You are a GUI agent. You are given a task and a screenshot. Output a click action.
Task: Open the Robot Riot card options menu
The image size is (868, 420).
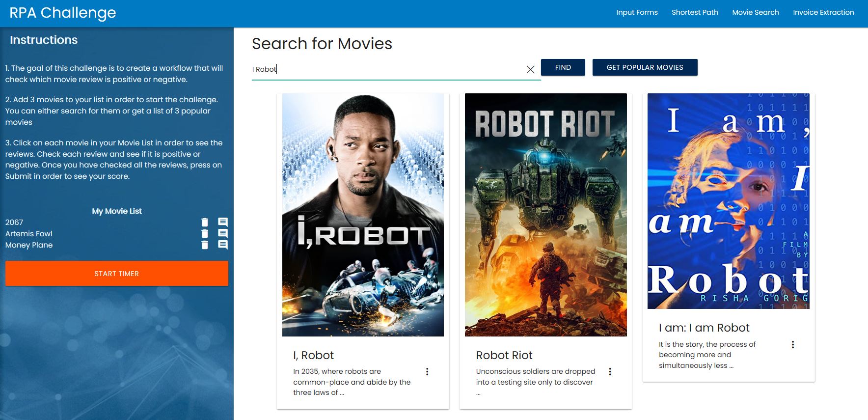click(610, 372)
